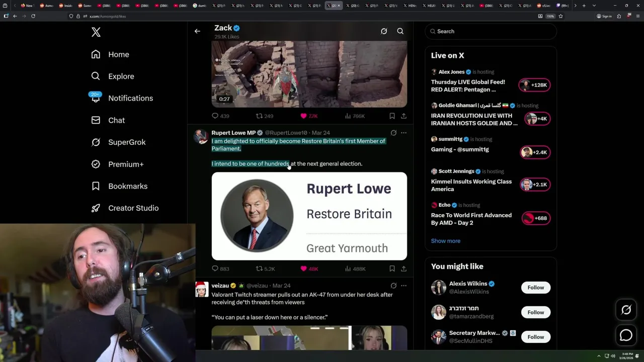The width and height of the screenshot is (644, 362).
Task: Click the browser address bar URL
Action: pos(108,16)
